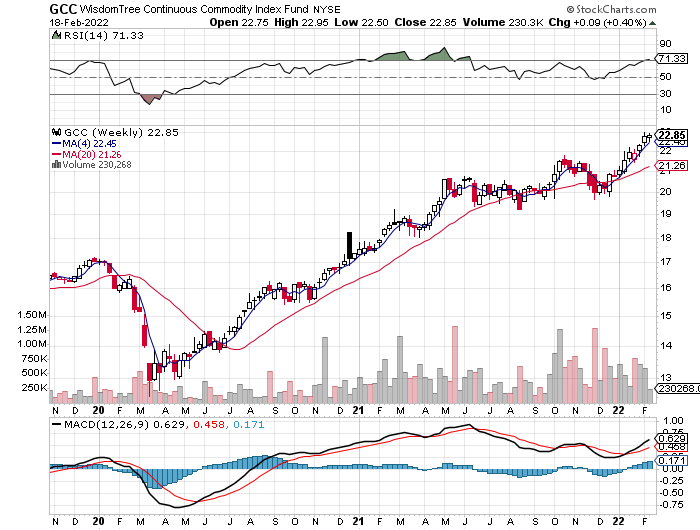Viewport: 700px width, 530px height.
Task: Click the -0.50 MACD axis label
Action: 671,493
